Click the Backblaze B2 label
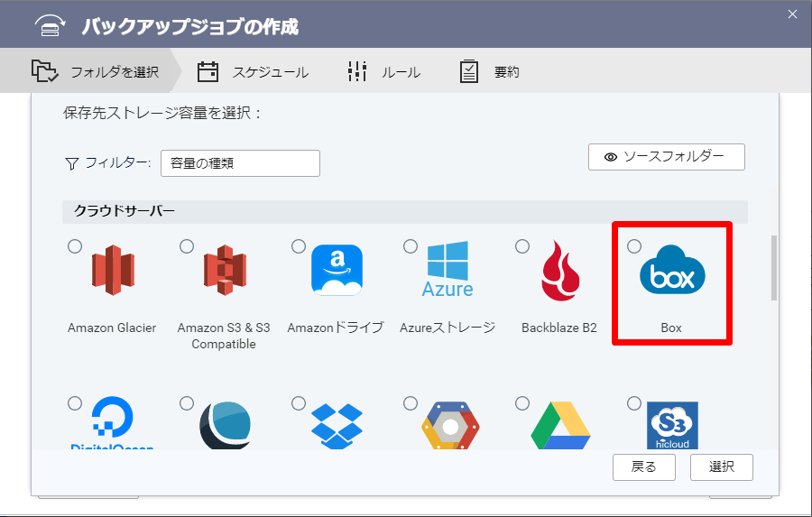Image resolution: width=812 pixels, height=517 pixels. click(559, 328)
